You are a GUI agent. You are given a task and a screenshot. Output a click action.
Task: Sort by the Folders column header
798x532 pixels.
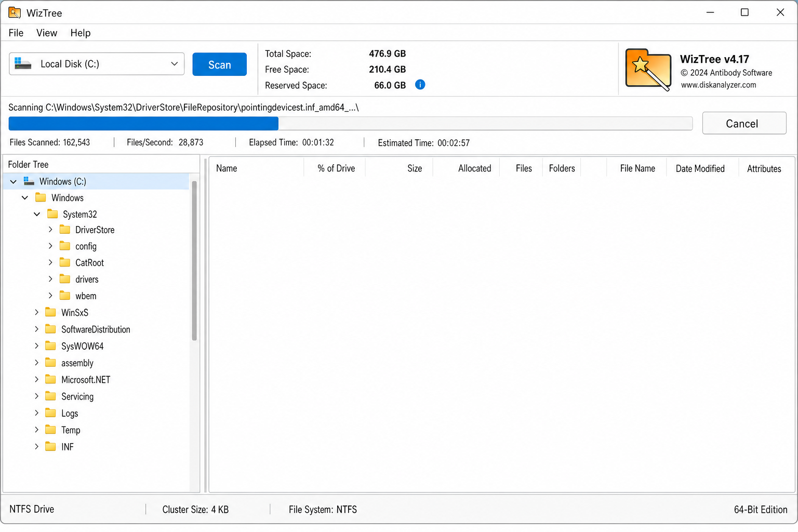click(x=562, y=168)
